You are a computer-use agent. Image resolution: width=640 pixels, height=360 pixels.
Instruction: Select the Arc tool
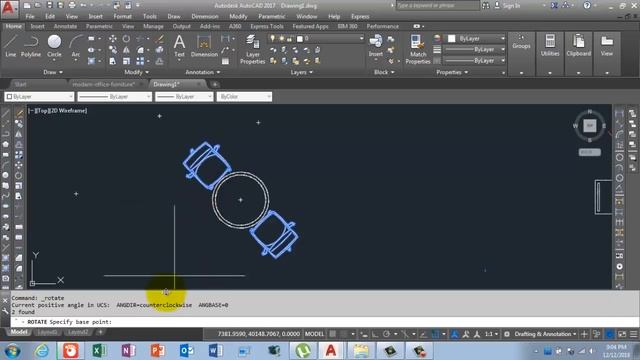[76, 46]
